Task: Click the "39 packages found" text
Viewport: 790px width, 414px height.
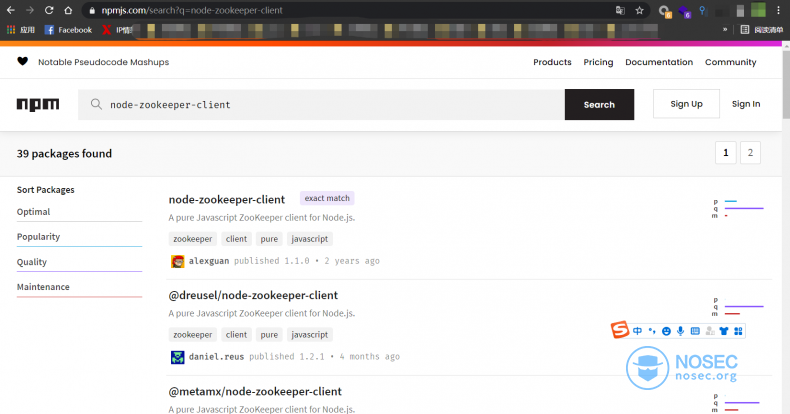Action: click(x=64, y=154)
